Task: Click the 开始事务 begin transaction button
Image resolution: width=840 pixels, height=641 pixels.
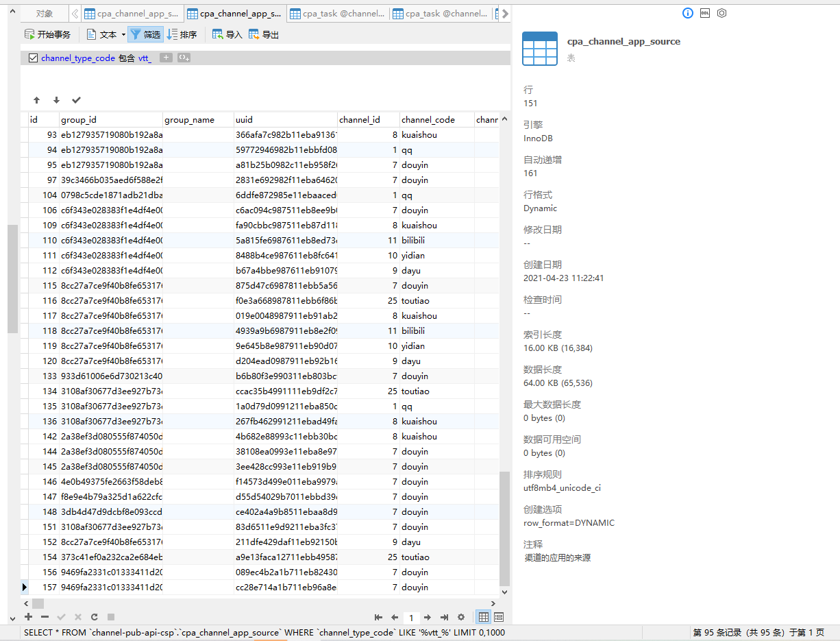Action: pyautogui.click(x=47, y=34)
